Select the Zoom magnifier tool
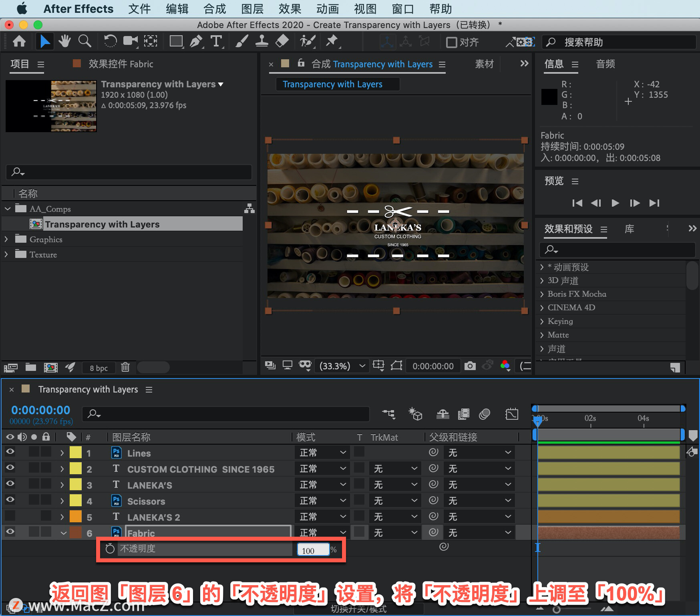 (x=84, y=41)
